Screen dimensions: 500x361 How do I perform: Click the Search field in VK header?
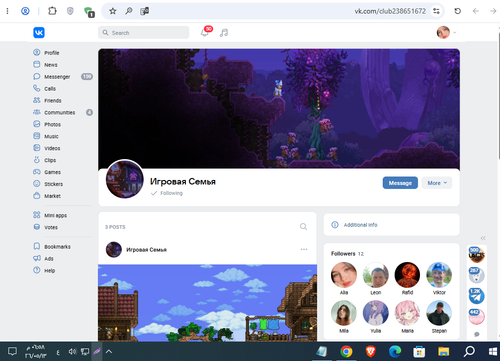(x=143, y=33)
